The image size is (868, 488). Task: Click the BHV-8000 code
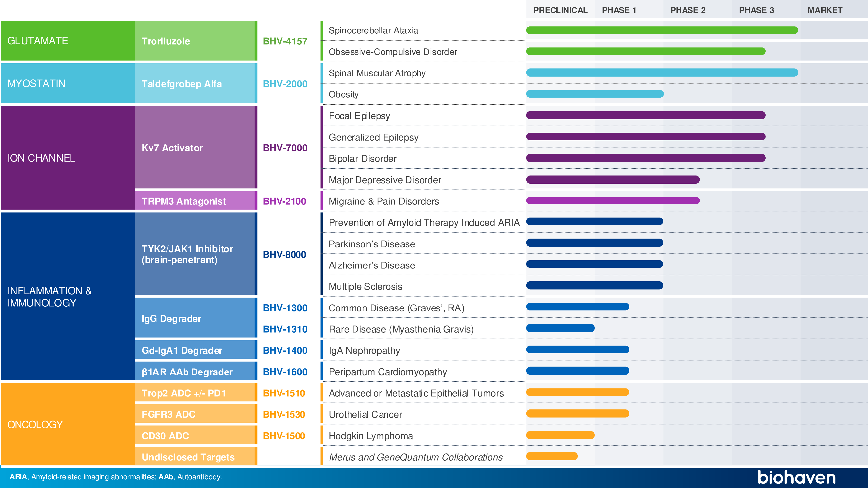click(284, 255)
